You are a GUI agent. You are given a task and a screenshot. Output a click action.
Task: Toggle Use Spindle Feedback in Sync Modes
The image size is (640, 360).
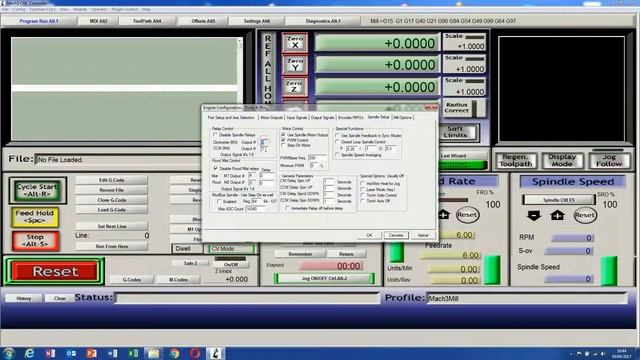pos(337,135)
